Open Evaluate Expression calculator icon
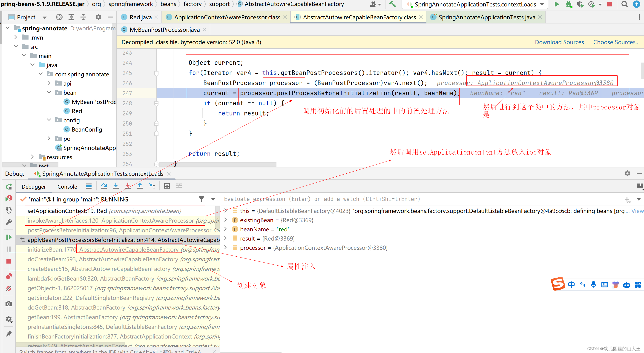This screenshot has height=353, width=644. [x=167, y=186]
